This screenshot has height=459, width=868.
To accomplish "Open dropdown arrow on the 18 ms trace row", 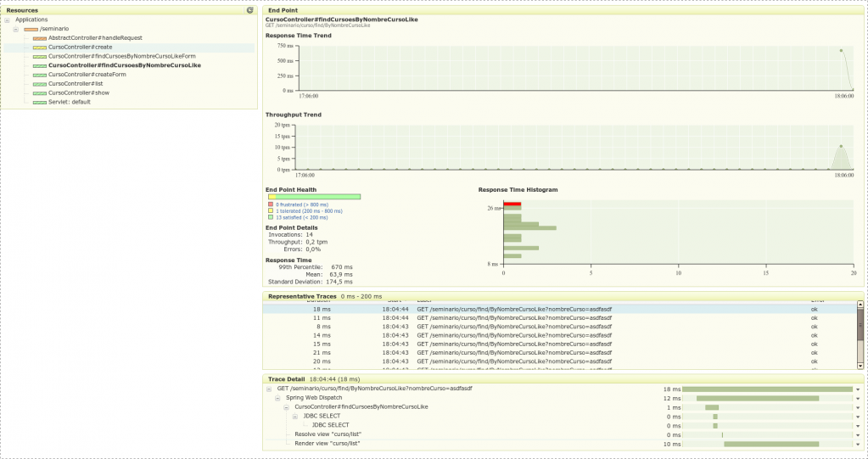I will click(x=855, y=389).
